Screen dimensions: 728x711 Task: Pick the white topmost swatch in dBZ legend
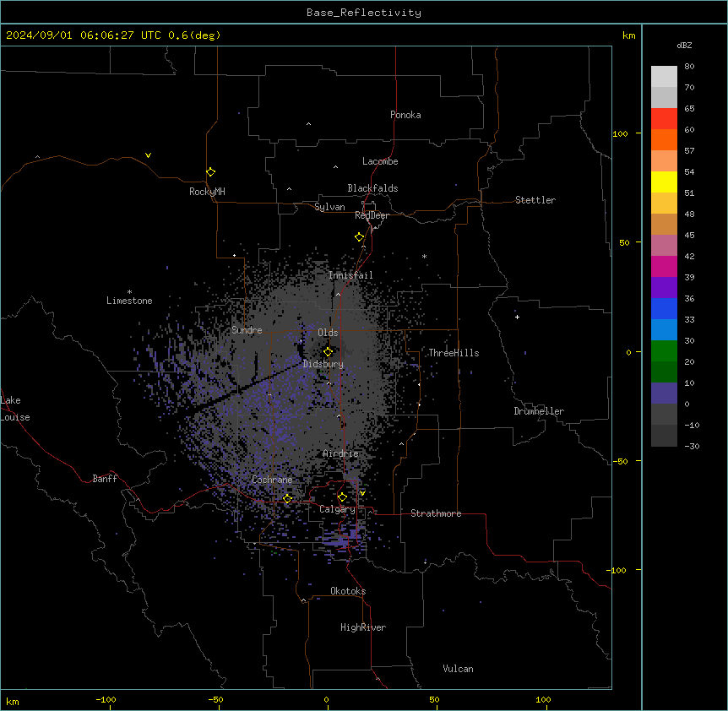point(664,77)
